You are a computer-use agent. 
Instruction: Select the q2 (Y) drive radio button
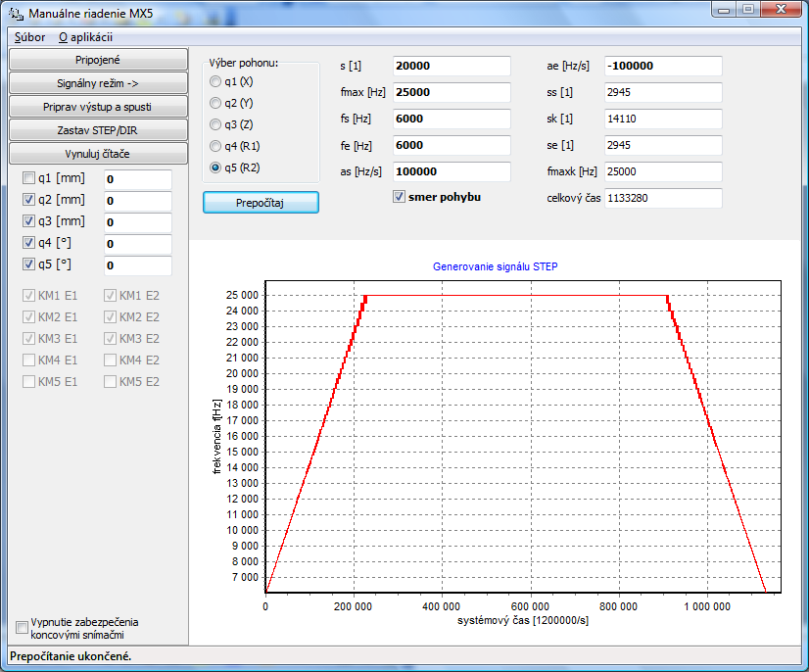[x=215, y=103]
